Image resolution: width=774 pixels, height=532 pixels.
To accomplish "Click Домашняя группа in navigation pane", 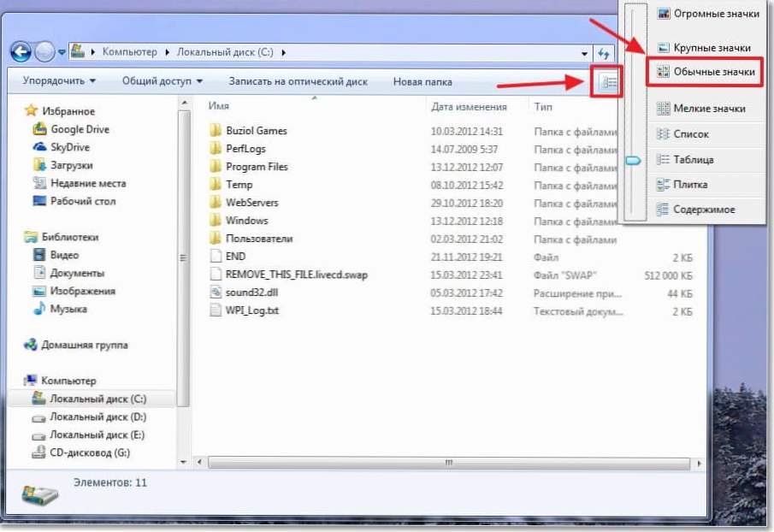I will (x=76, y=345).
